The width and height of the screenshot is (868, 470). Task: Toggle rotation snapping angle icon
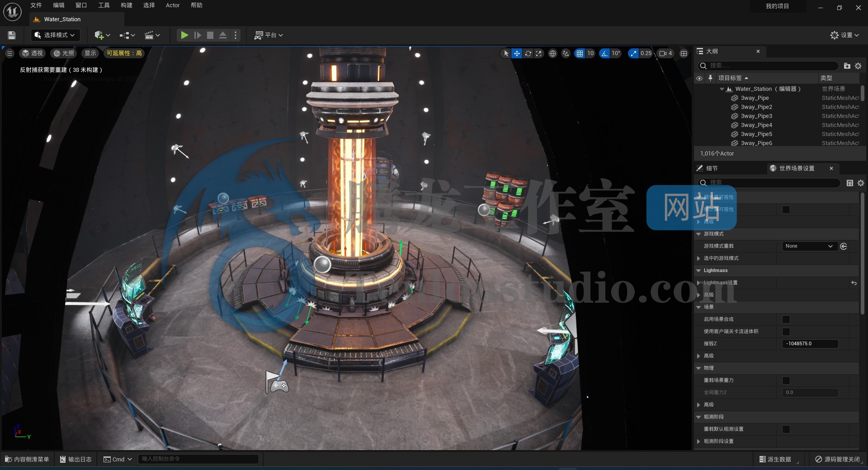[604, 53]
